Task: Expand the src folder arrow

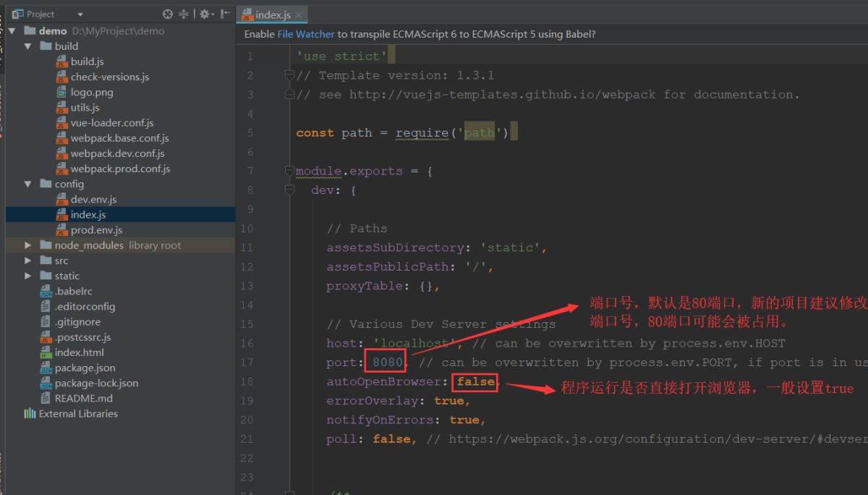Action: (x=28, y=261)
